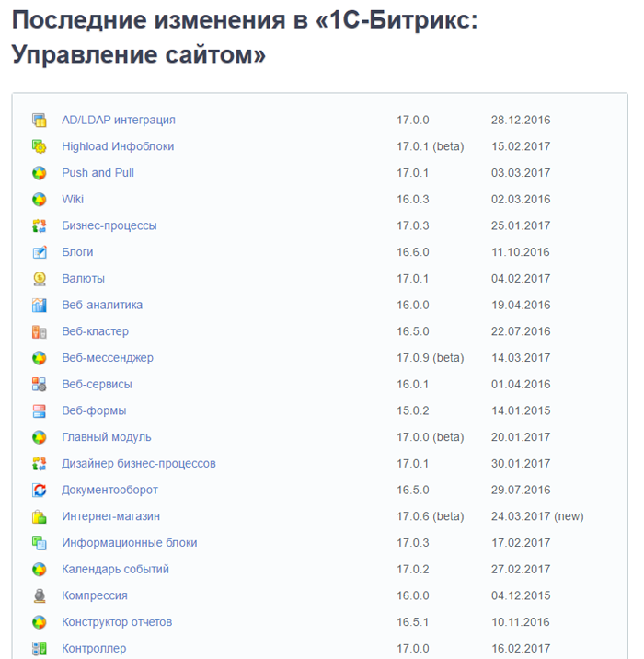Click the Веб-сервисы module icon
Image resolution: width=644 pixels, height=659 pixels.
coord(40,385)
